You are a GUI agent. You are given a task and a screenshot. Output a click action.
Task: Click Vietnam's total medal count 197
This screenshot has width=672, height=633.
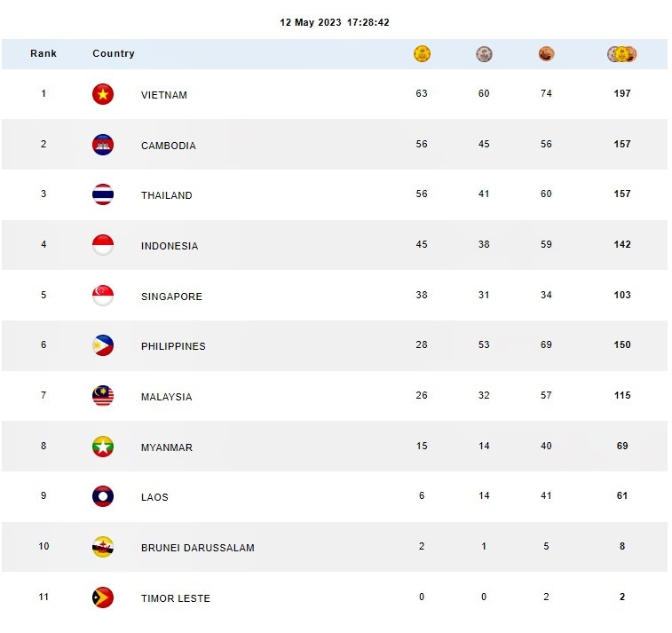pos(622,93)
